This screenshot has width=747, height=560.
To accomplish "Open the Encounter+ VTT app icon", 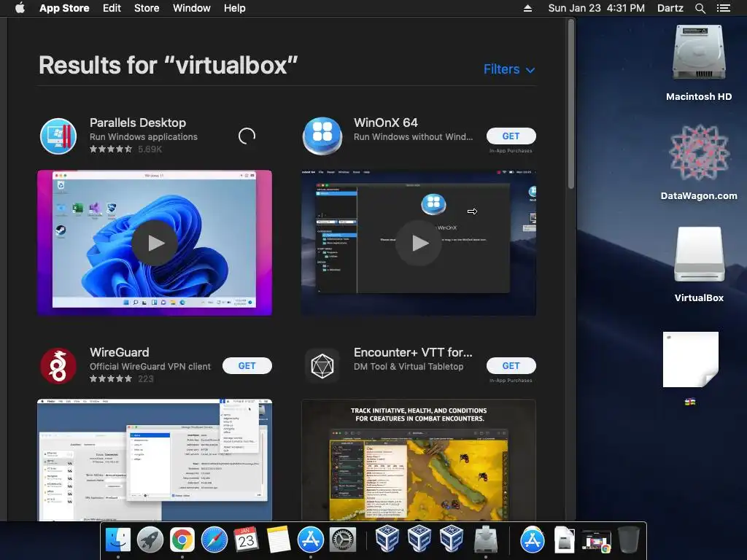I will [x=322, y=366].
